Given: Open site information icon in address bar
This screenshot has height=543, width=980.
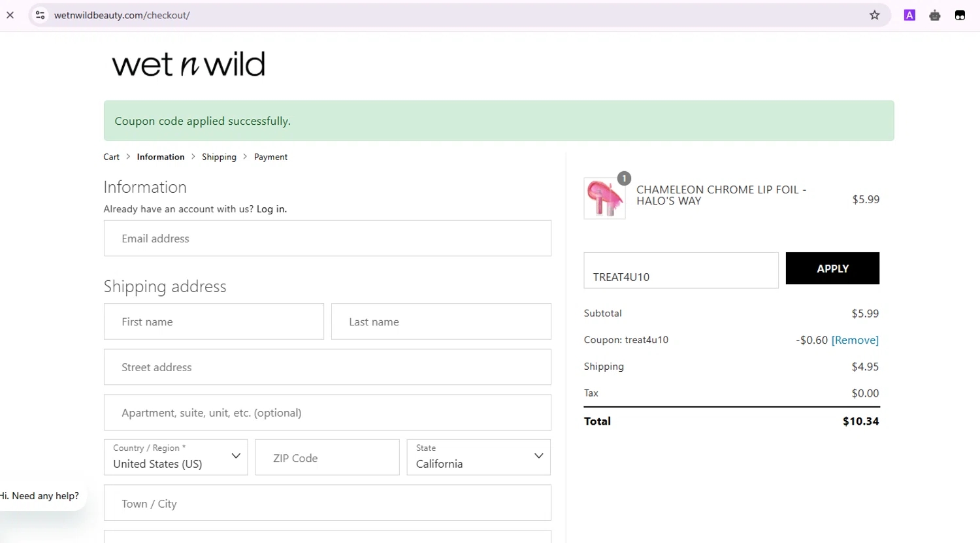Looking at the screenshot, I should point(41,15).
